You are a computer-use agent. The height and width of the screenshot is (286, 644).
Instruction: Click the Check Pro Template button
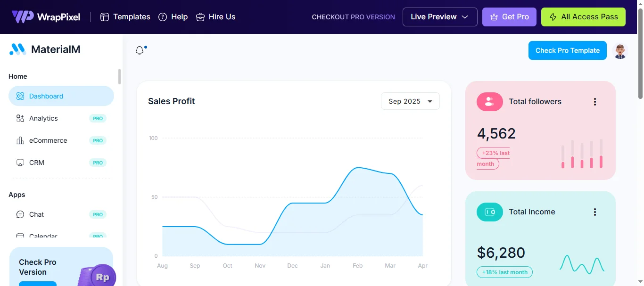567,50
